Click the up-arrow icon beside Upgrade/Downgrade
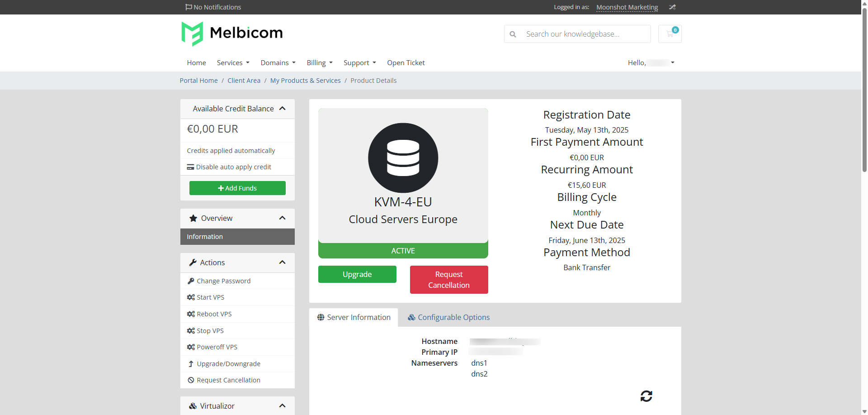Image resolution: width=868 pixels, height=415 pixels. pos(191,364)
